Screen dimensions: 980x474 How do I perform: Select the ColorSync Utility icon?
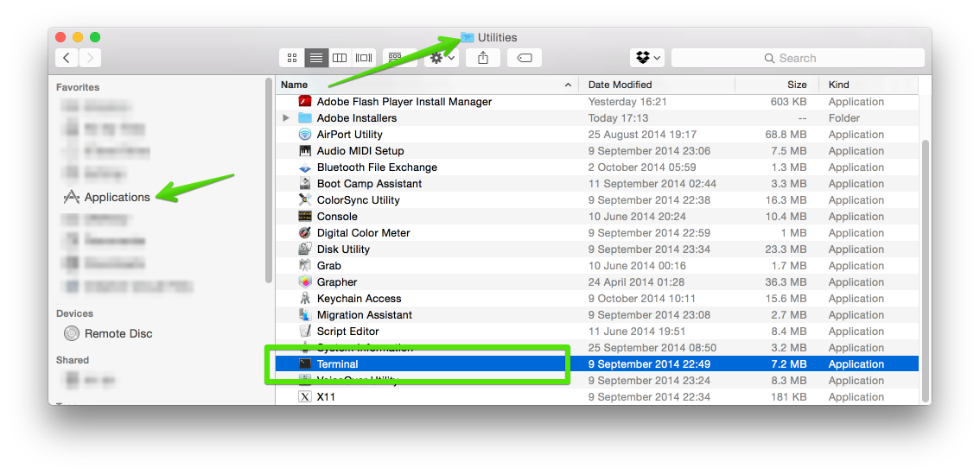305,199
